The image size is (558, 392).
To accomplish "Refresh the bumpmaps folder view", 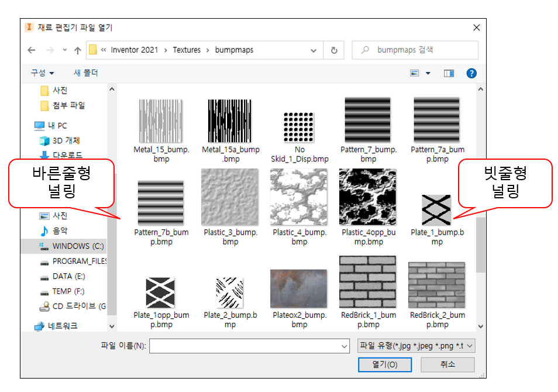I will [x=334, y=50].
